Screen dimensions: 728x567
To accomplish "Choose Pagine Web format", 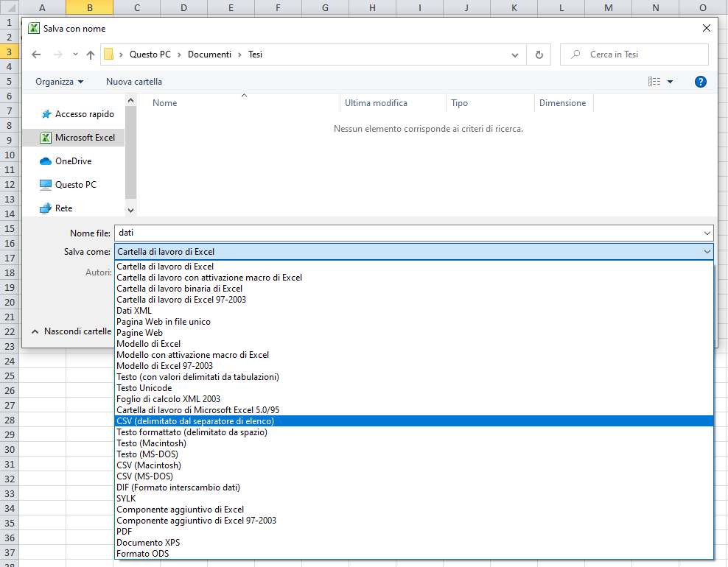I will pos(413,333).
